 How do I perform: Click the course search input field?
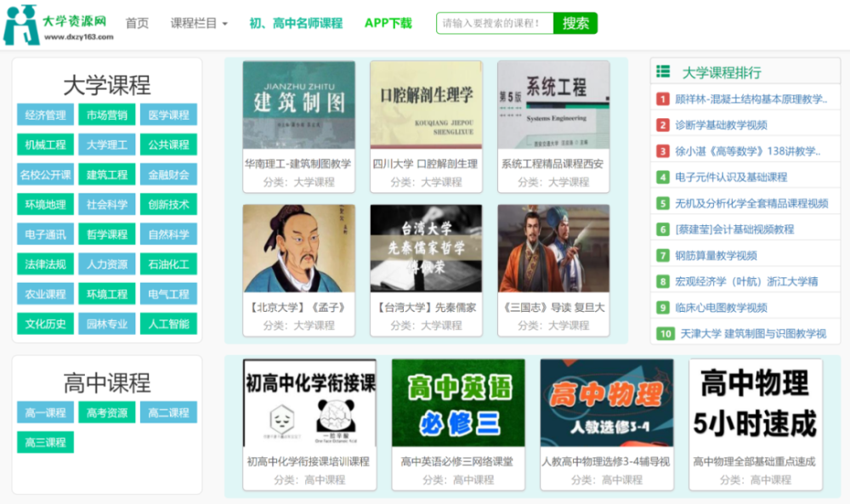point(491,23)
